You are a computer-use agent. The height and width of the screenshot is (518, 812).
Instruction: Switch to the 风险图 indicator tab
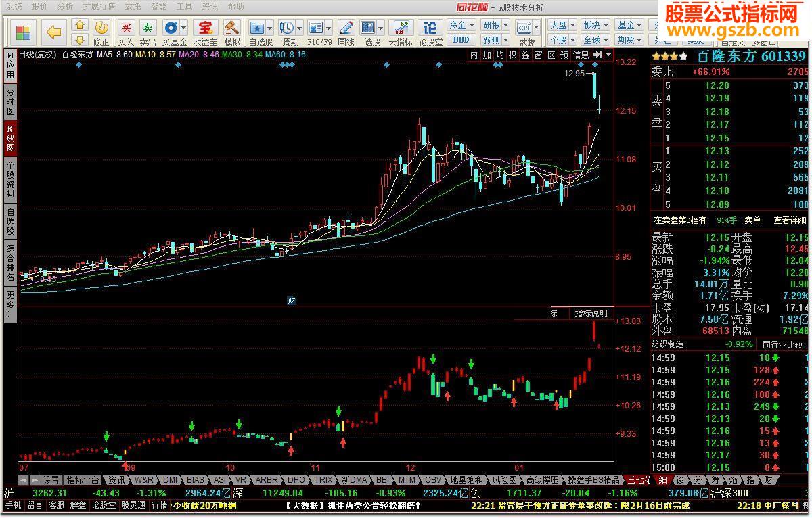tap(505, 479)
